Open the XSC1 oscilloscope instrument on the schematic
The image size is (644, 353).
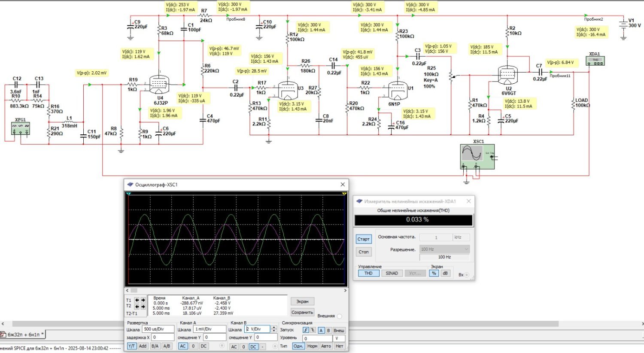tap(477, 156)
